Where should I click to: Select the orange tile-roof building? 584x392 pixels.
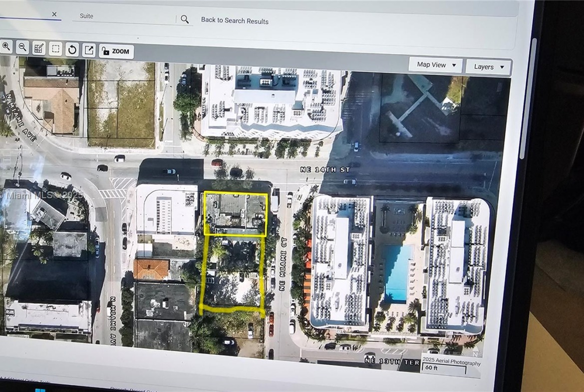[x=151, y=269]
